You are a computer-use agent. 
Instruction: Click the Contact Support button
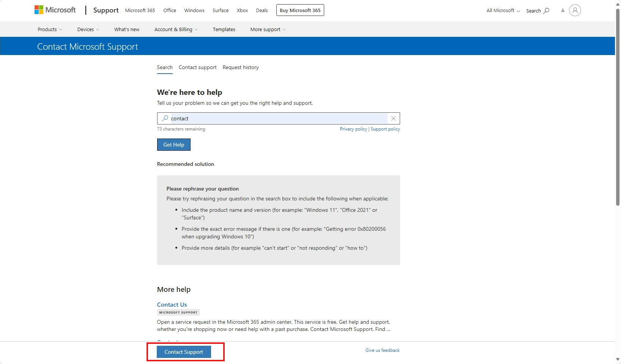[184, 352]
